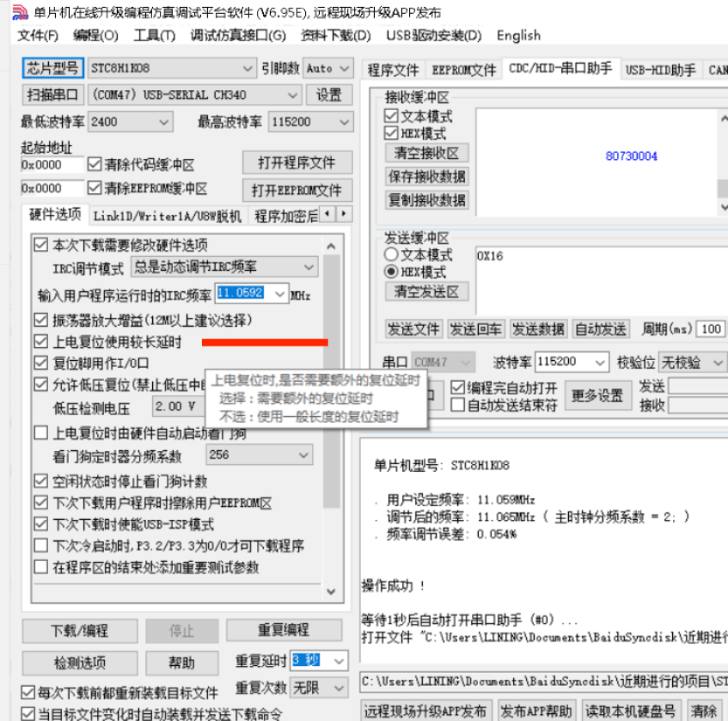Open the IRC调节模式 dropdown
Image resolution: width=728 pixels, height=721 pixels.
click(x=224, y=267)
